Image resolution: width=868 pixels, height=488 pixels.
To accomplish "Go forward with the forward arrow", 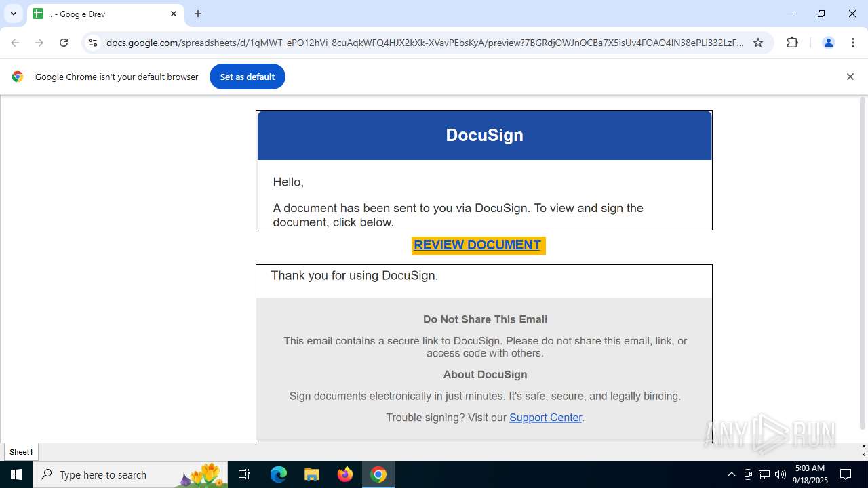I will (x=39, y=43).
